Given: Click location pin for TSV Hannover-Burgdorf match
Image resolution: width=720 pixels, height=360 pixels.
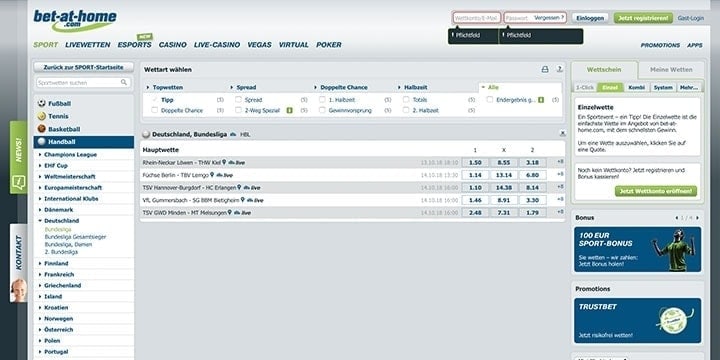Looking at the screenshot, I should [x=239, y=187].
